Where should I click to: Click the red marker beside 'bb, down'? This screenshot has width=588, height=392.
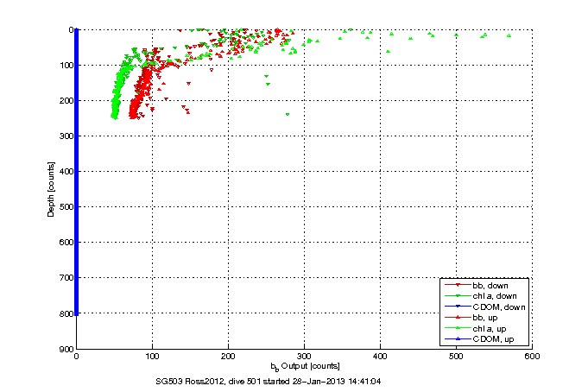[458, 285]
